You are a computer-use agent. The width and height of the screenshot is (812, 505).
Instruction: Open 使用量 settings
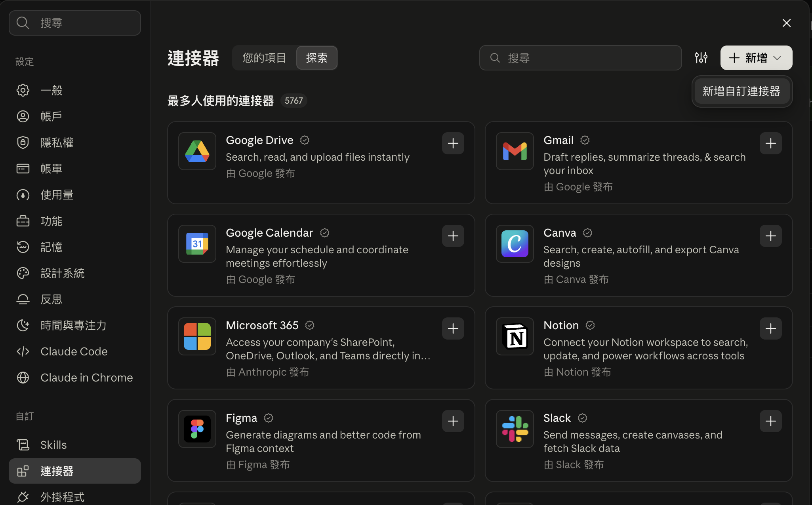coord(75,195)
